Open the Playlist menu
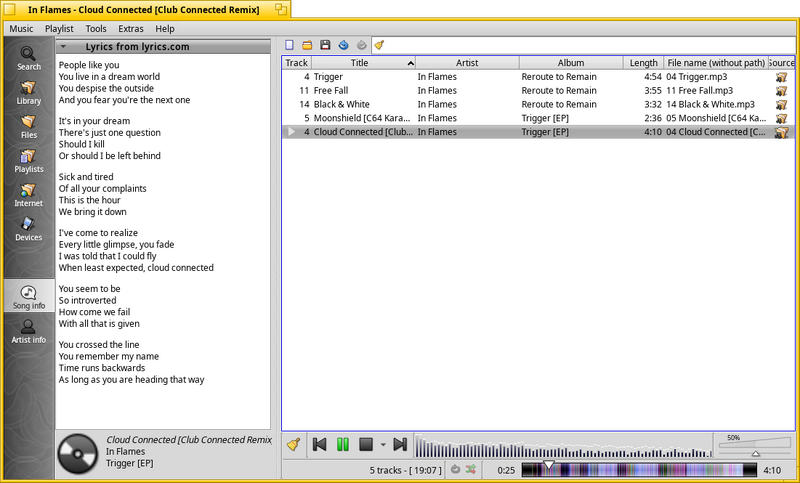 [59, 29]
